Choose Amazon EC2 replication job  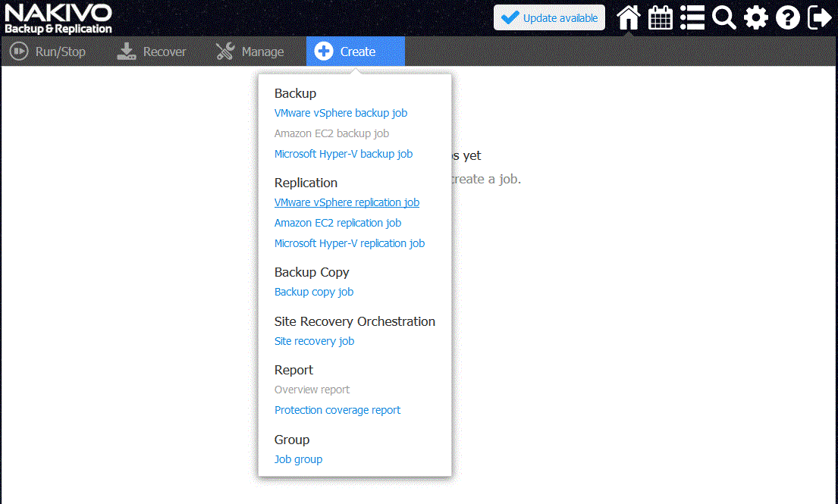coord(337,223)
